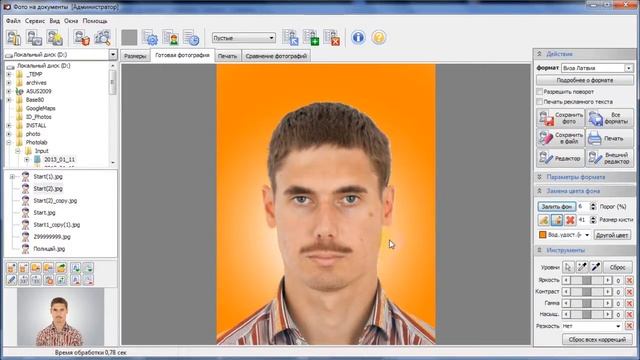Select the file Полицай.jpg
Screen dimensions: 640x360
pos(49,249)
